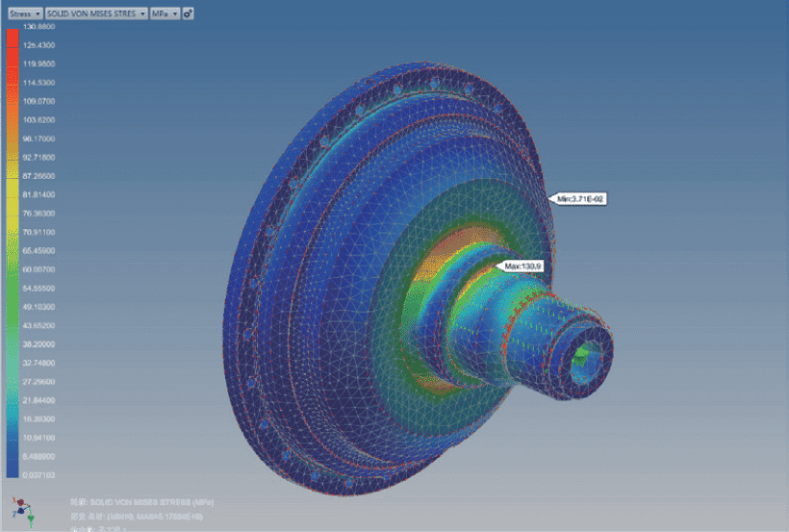Click legend value 81.81400
Viewport: 789px width, 532px height.
click(x=38, y=194)
